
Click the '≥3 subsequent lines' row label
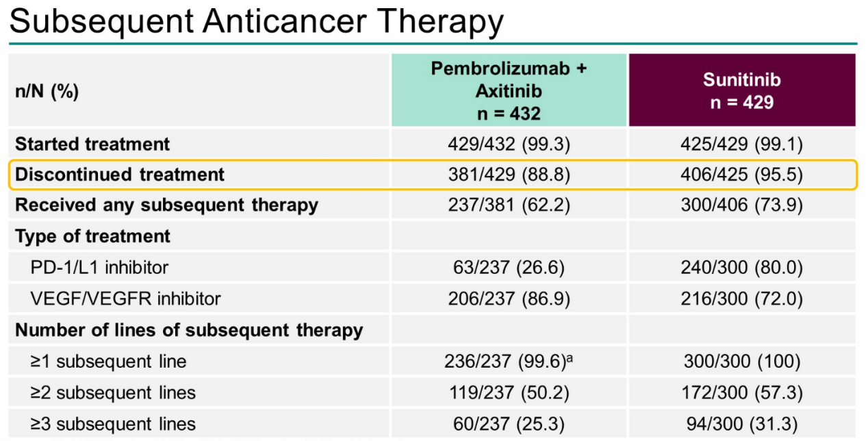point(113,424)
